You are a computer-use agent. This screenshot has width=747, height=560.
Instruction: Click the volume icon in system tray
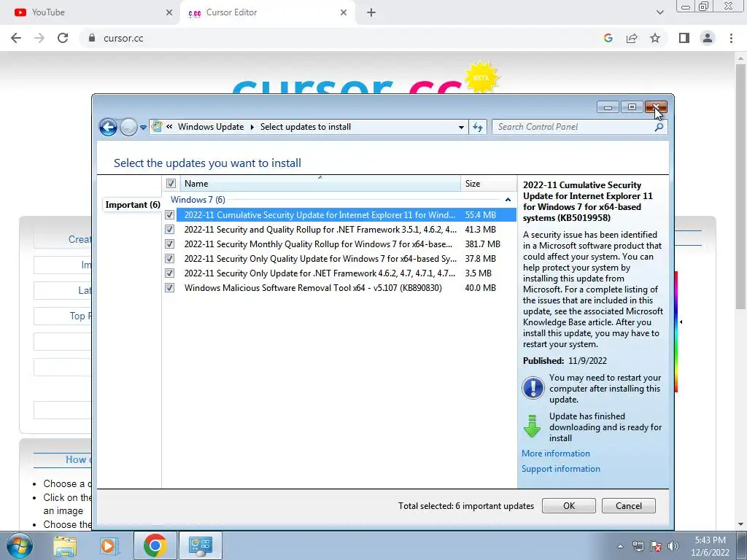673,546
